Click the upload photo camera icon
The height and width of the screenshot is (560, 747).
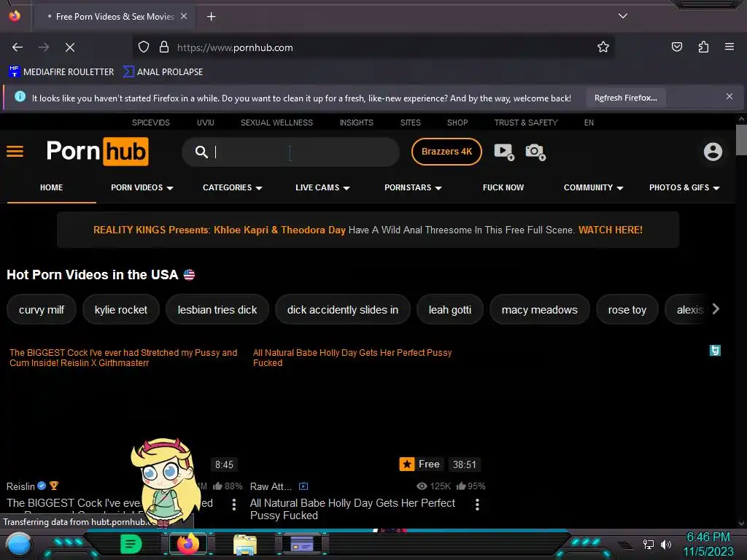point(535,152)
